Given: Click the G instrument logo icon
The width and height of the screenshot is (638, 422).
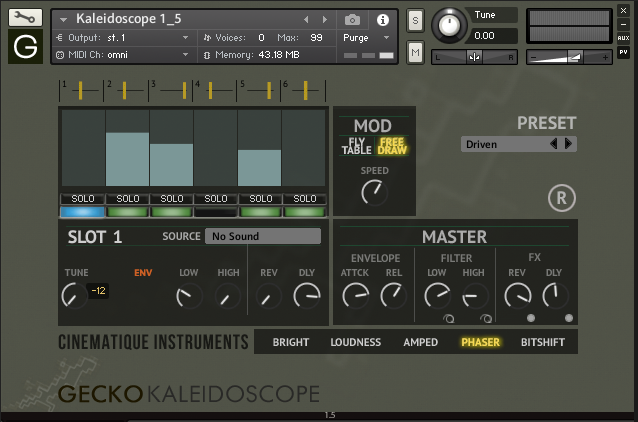Looking at the screenshot, I should [x=25, y=46].
